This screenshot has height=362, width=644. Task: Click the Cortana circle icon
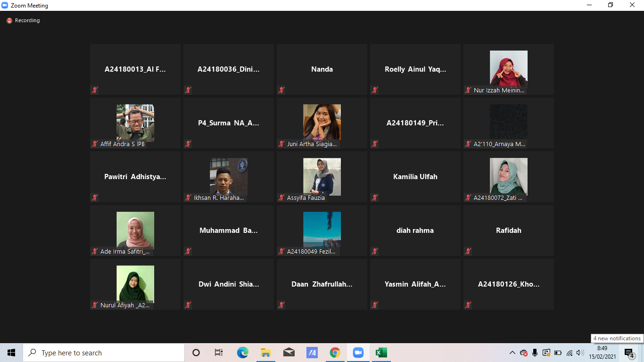(196, 353)
